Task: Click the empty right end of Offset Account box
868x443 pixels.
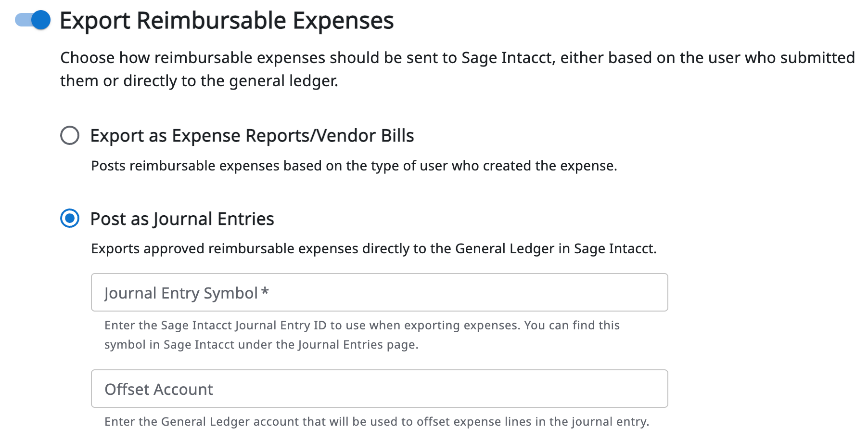Action: (x=625, y=389)
